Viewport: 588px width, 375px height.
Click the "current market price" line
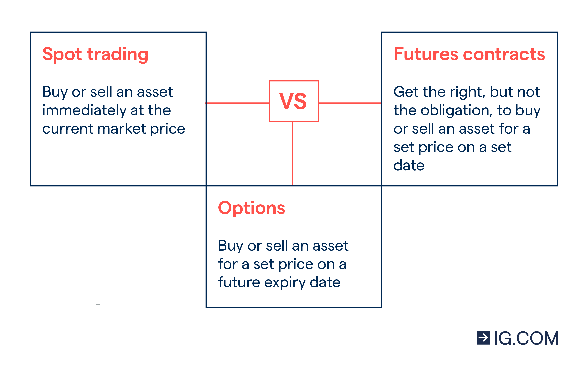pyautogui.click(x=113, y=129)
